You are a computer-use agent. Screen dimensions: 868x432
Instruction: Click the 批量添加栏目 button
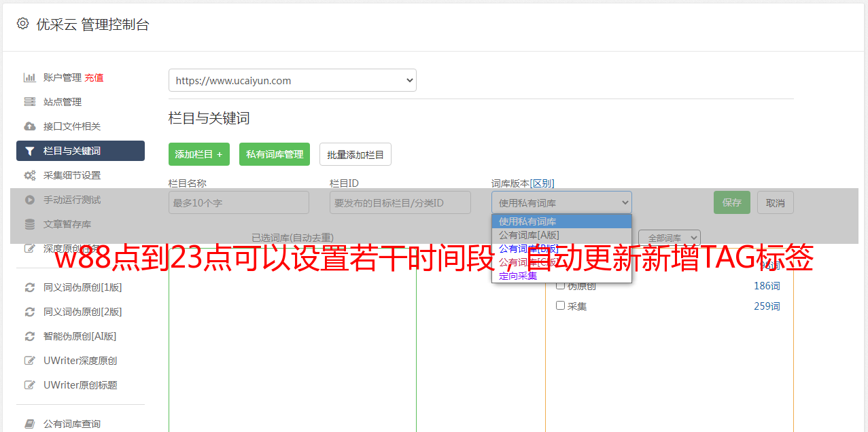pos(355,154)
